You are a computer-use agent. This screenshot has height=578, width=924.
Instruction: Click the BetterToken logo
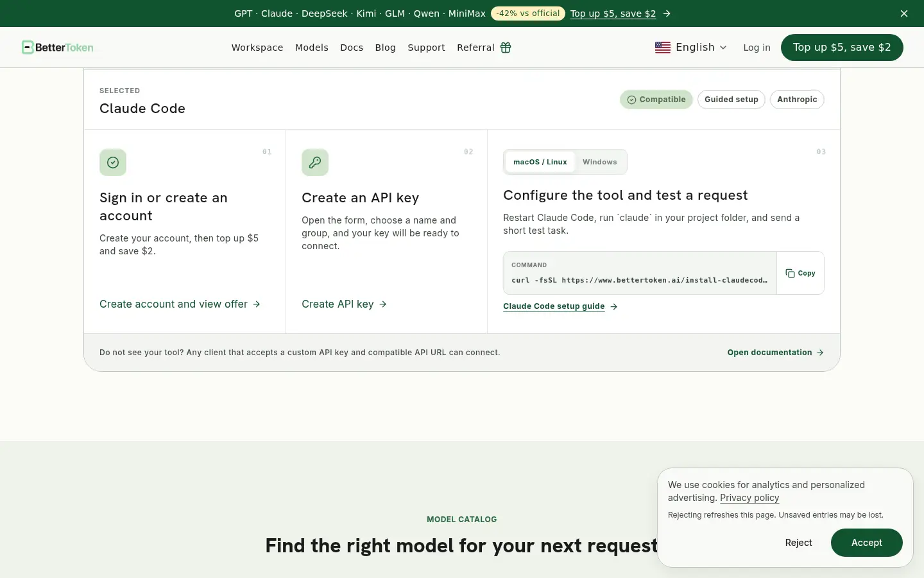click(58, 48)
